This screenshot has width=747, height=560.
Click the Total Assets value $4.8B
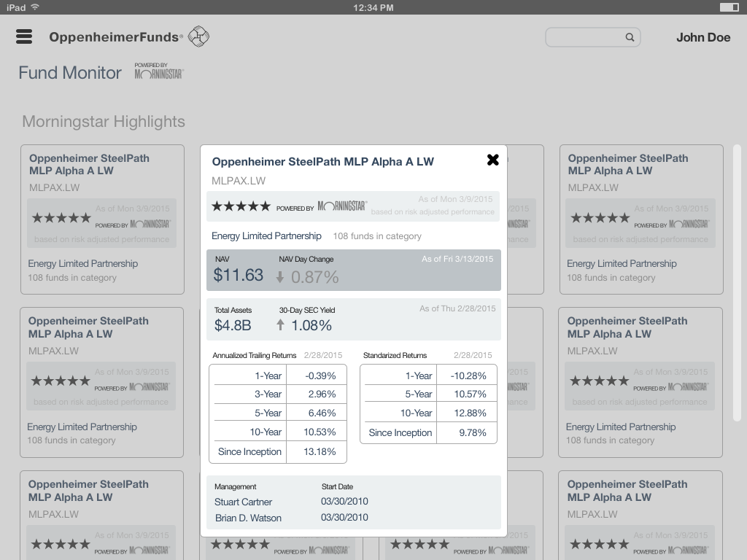pyautogui.click(x=233, y=325)
